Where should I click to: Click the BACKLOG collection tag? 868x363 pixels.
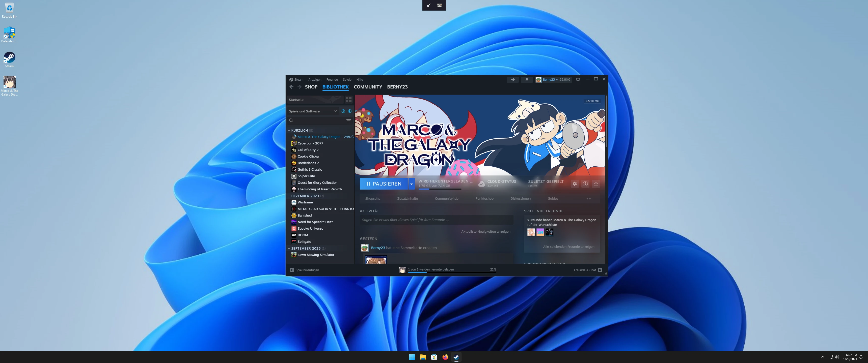click(592, 101)
